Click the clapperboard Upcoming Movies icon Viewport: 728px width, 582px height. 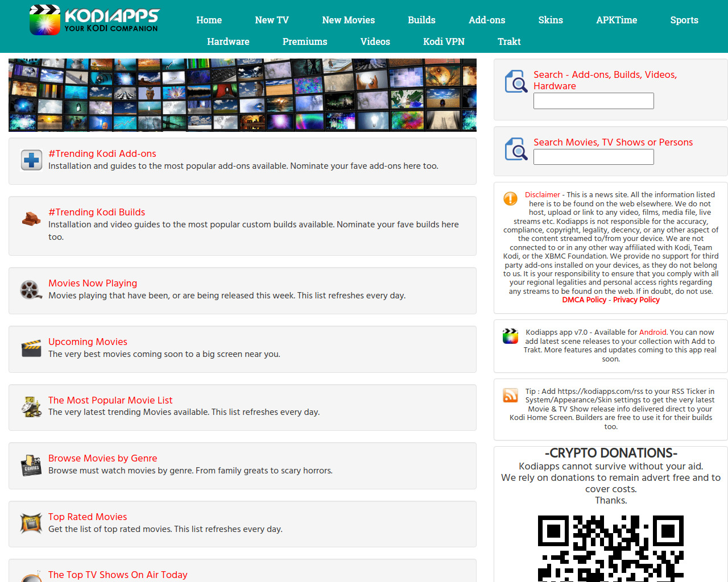click(x=31, y=348)
